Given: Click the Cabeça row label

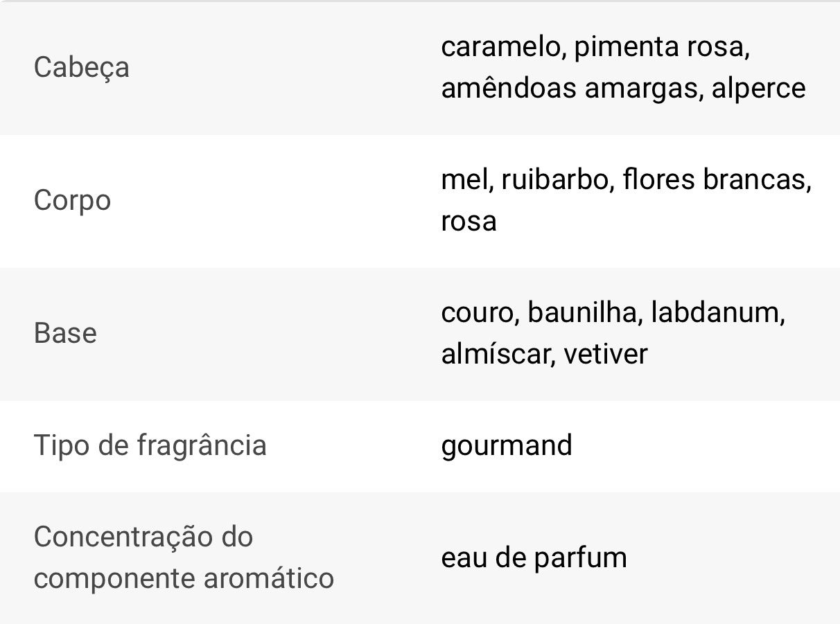Looking at the screenshot, I should pos(81,68).
